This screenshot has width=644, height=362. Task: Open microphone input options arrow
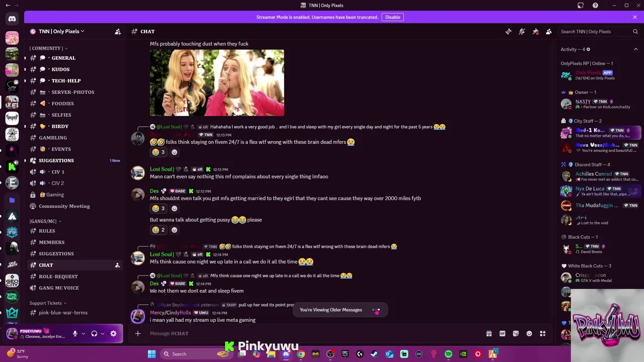click(84, 333)
